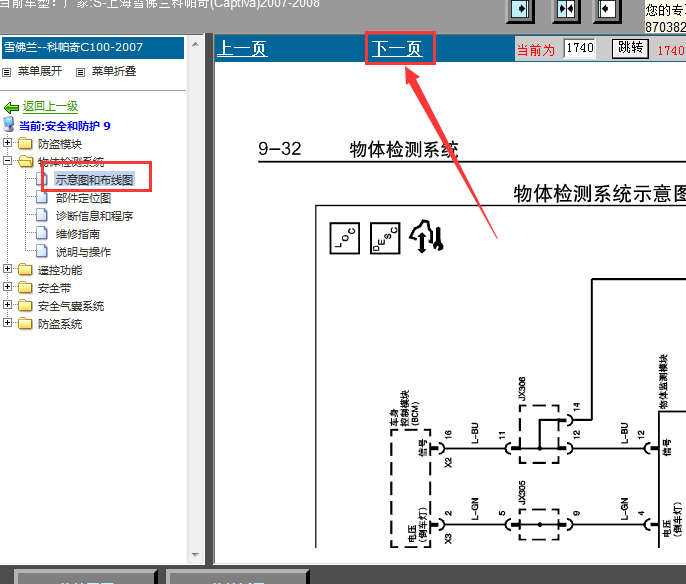The image size is (686, 584).
Task: Click the left panel scrollbar up arrow
Action: [x=196, y=44]
